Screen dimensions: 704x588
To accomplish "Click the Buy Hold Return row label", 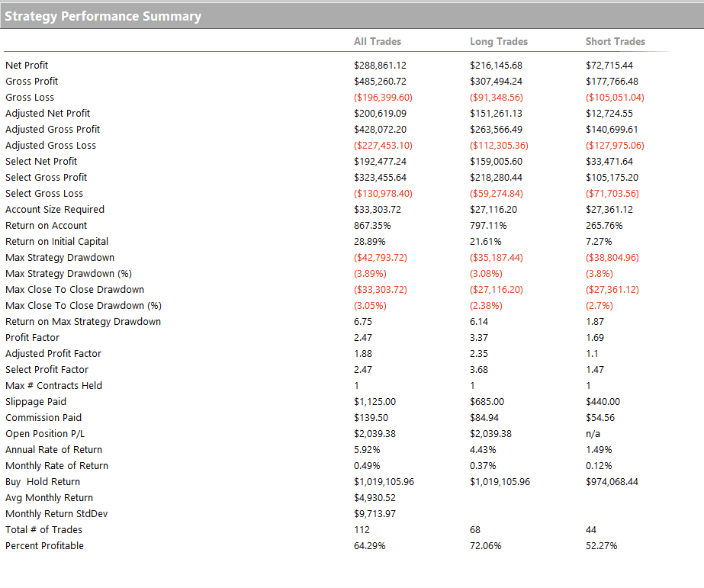I will [43, 482].
